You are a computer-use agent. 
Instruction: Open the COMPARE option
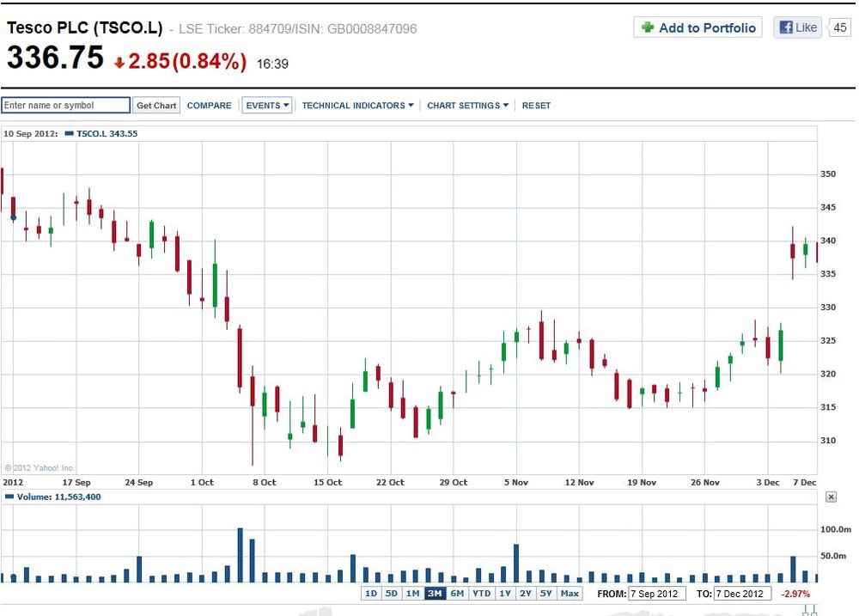pyautogui.click(x=210, y=105)
